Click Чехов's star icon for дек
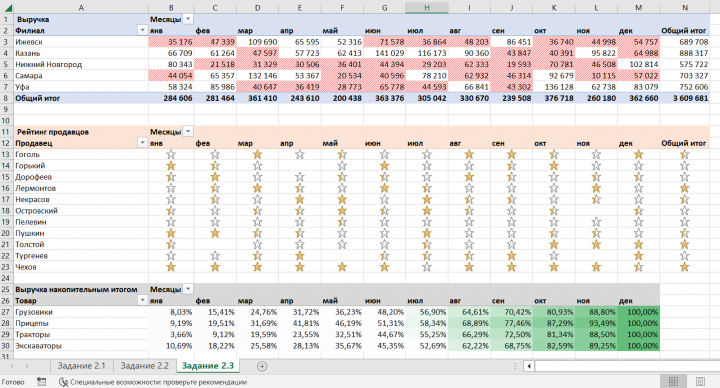720x388 pixels. point(638,267)
